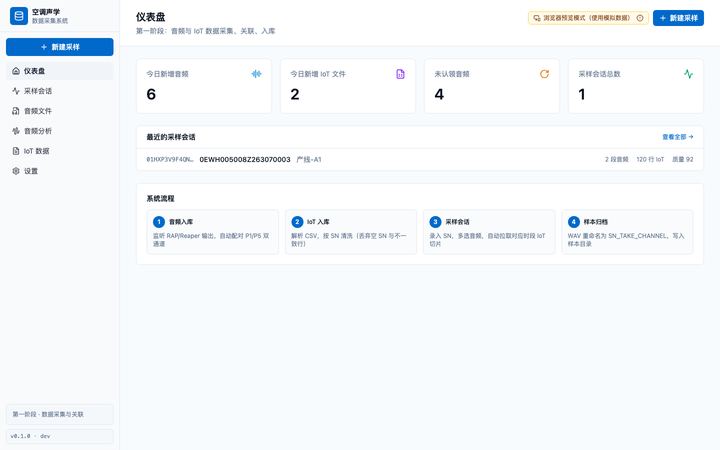The height and width of the screenshot is (450, 720).
Task: Click step 4 circle for 样本归档
Action: click(x=574, y=222)
